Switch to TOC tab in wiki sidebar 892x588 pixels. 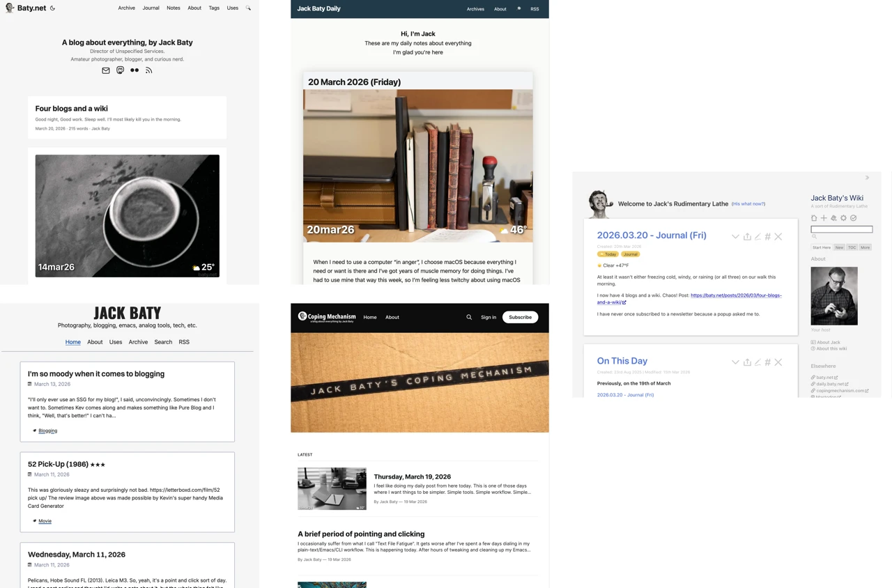coord(852,247)
